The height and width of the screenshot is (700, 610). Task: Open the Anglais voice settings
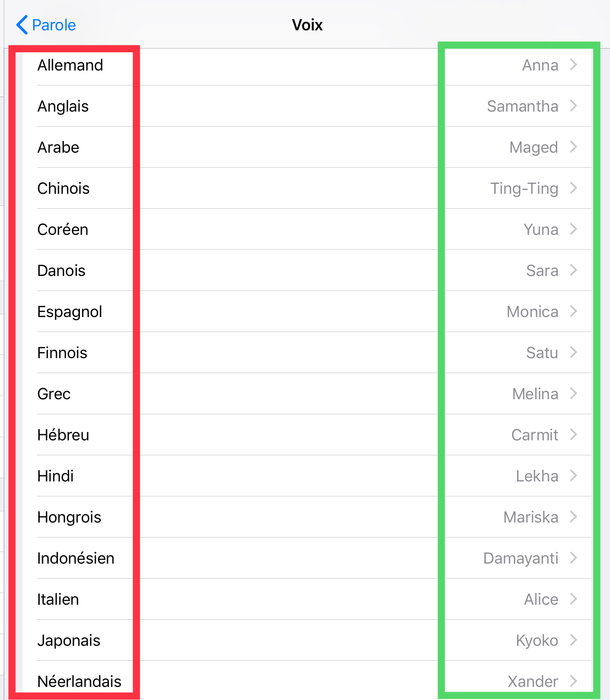click(x=63, y=106)
